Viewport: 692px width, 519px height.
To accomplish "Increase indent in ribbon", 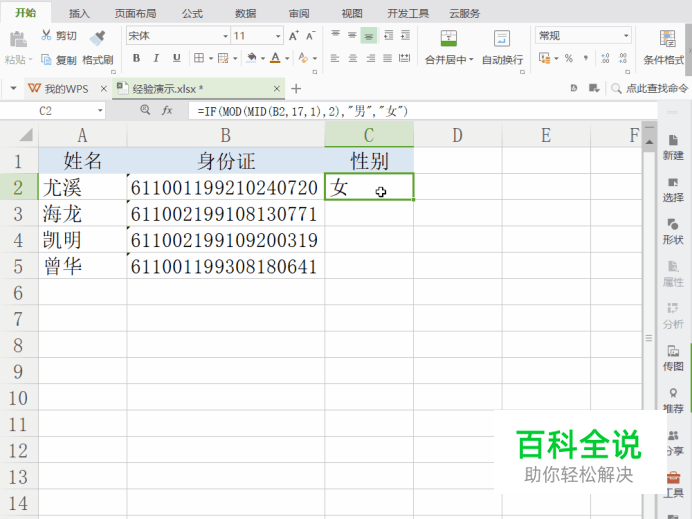I will (405, 35).
